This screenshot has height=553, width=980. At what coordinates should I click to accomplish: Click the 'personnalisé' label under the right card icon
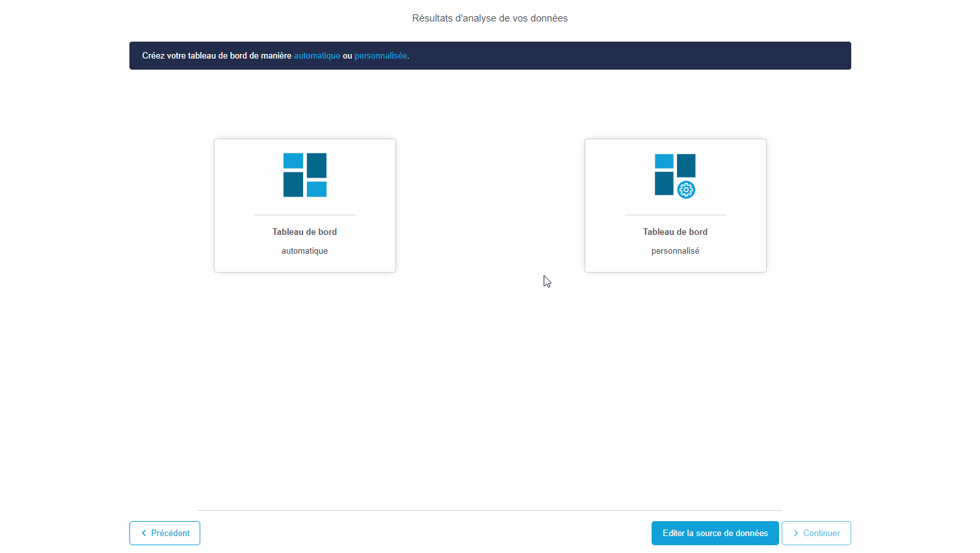click(675, 250)
